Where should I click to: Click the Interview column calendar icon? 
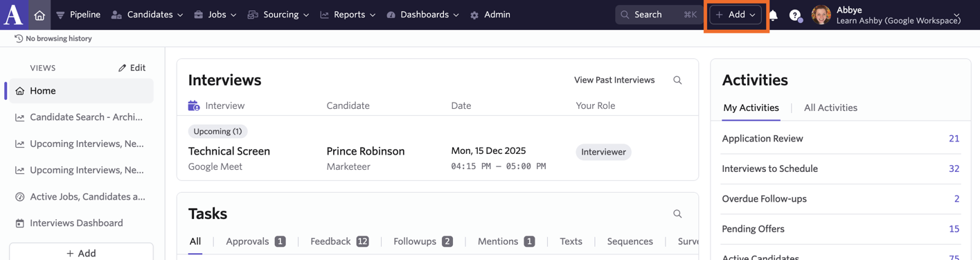(194, 105)
